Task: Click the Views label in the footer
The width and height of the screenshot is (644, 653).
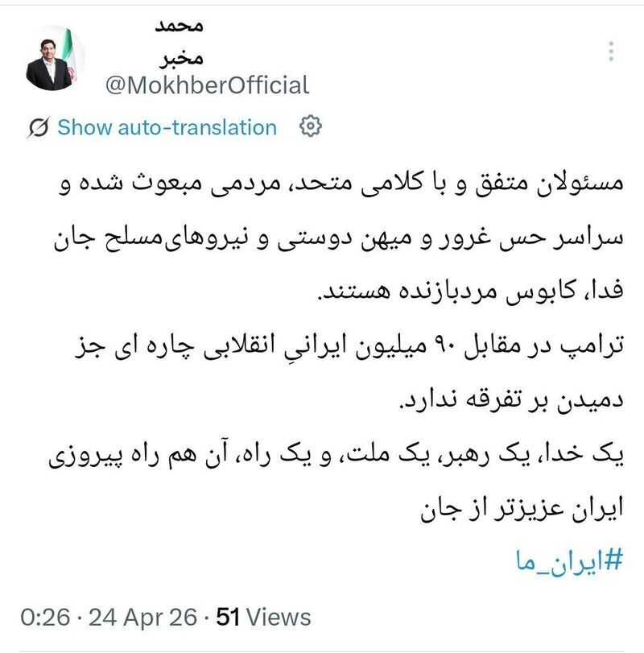Action: pos(278,617)
